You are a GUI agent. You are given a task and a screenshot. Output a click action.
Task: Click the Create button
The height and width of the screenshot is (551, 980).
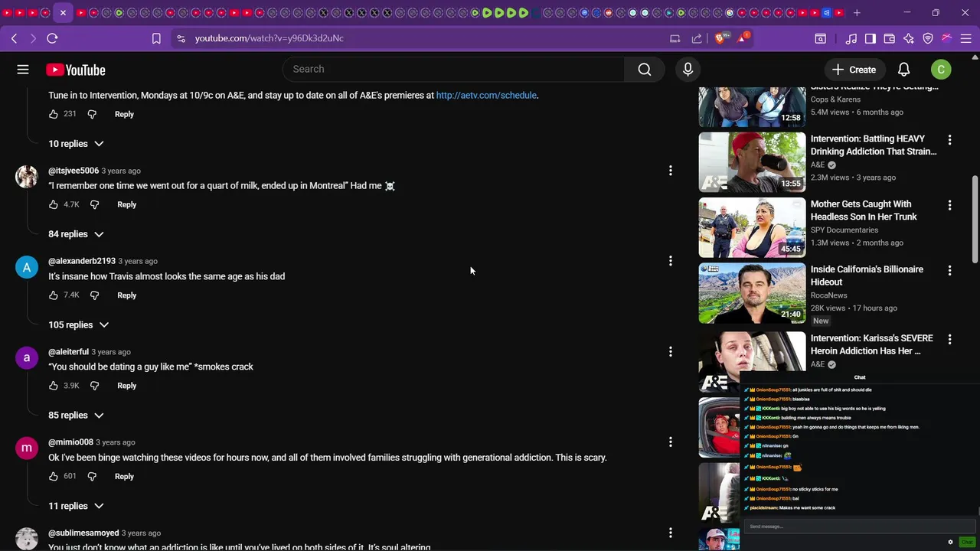tap(854, 70)
